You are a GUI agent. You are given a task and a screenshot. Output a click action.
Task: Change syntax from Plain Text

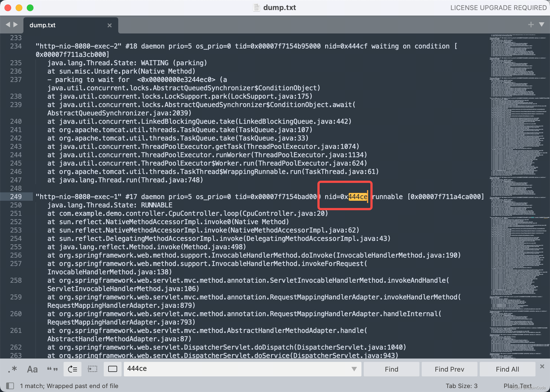(x=518, y=386)
